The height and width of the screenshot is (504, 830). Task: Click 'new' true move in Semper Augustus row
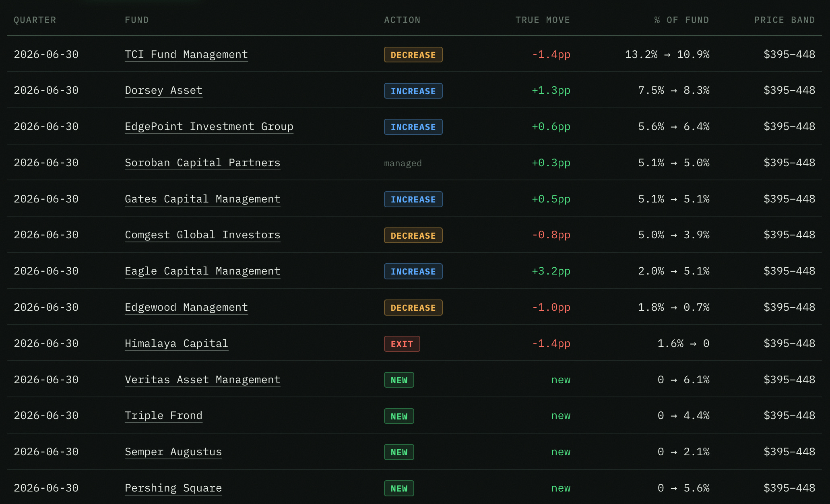tap(561, 452)
